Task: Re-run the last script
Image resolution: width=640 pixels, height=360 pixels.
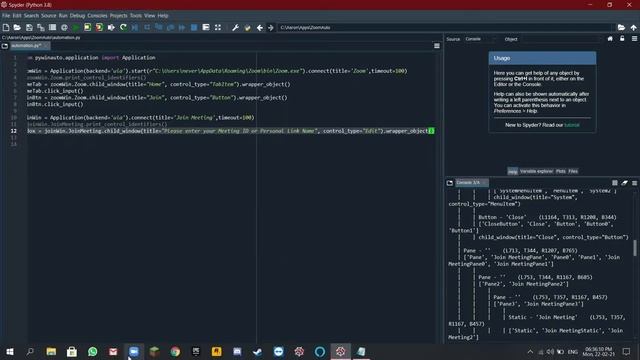Action: pos(123,27)
